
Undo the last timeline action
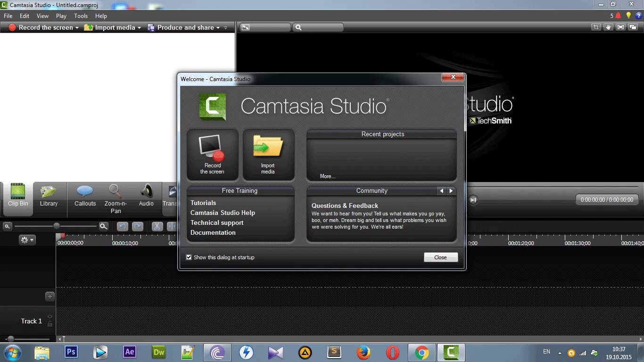123,227
